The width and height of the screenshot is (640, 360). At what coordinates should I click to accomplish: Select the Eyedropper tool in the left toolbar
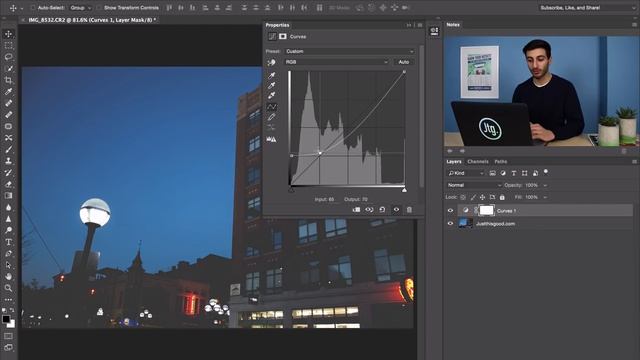[x=8, y=91]
